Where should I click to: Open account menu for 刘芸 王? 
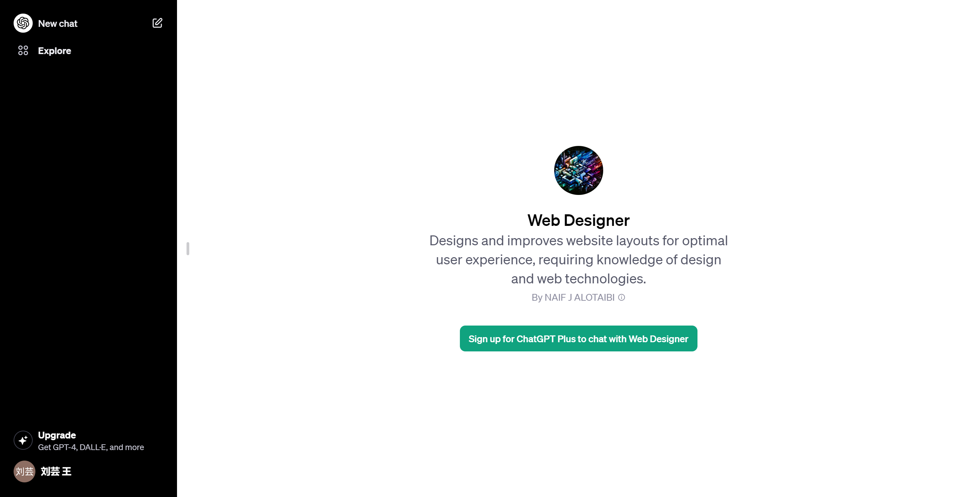(x=88, y=471)
